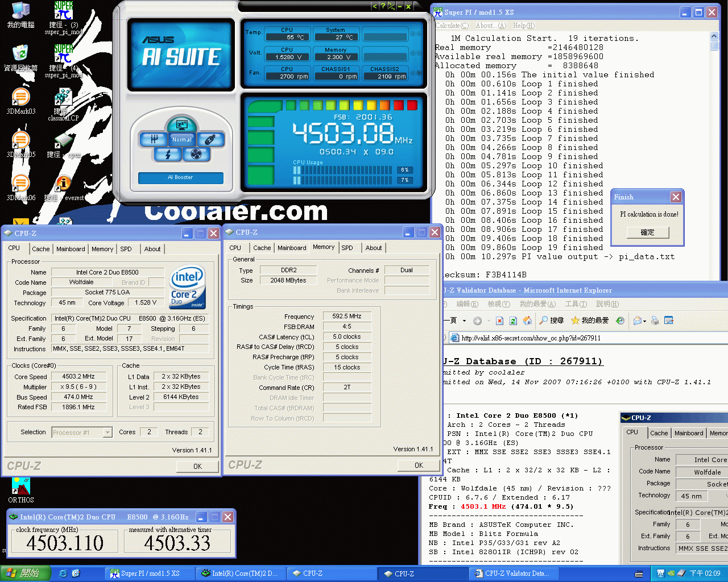Switch to Memory tab in left CPU-Z window
Screen dimensions: 728x582
102,249
